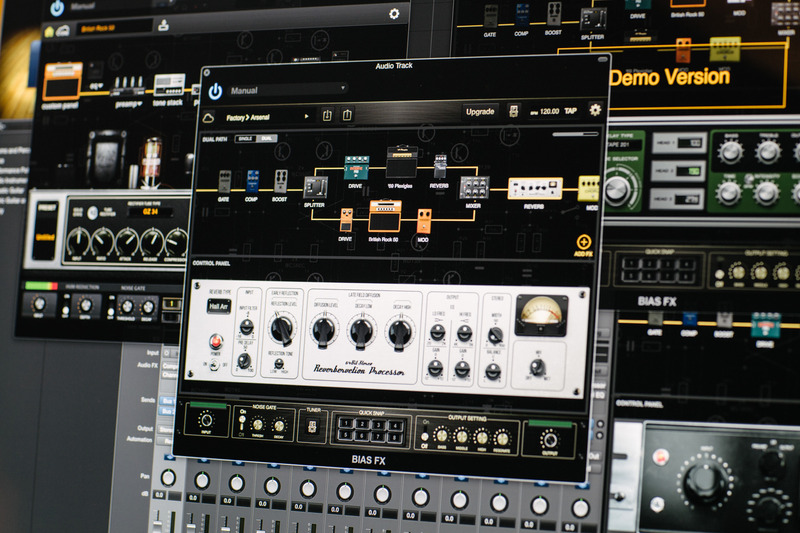This screenshot has width=800, height=533.
Task: Flip the reverb ON/OFF toggle switch
Action: (215, 364)
